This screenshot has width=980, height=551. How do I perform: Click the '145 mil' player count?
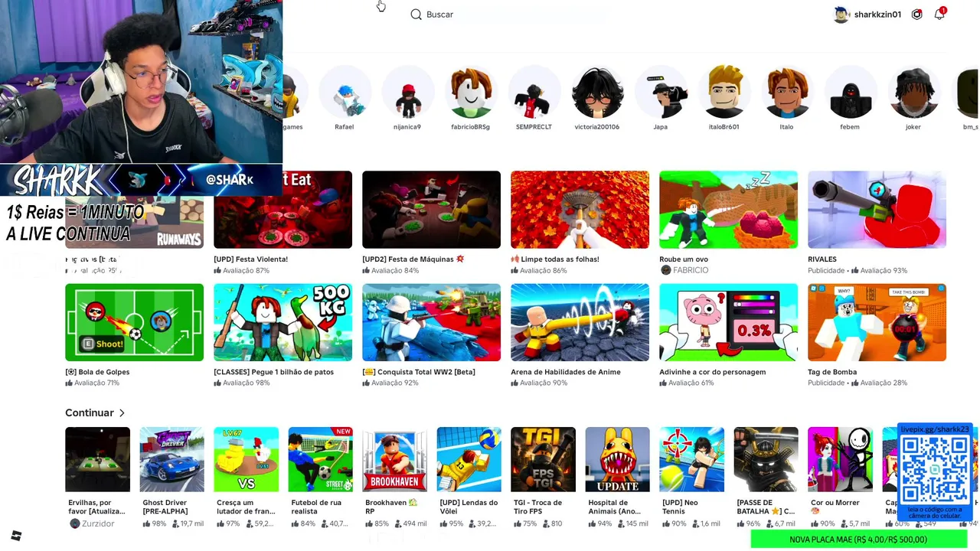click(x=637, y=523)
